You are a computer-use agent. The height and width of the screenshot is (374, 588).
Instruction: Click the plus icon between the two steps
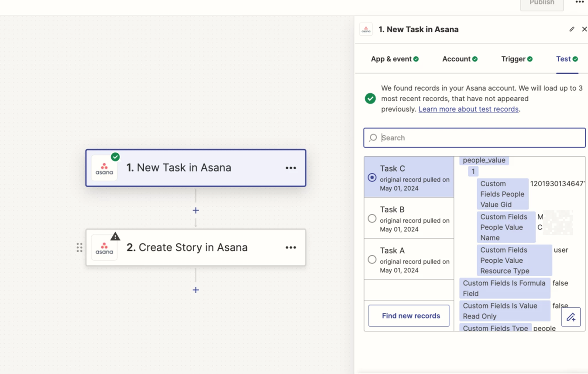[x=196, y=210]
